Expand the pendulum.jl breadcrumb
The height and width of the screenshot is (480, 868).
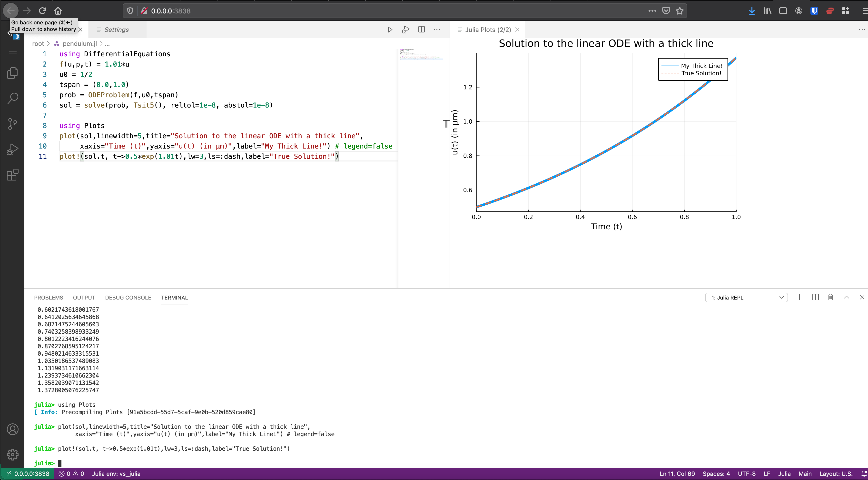(79, 43)
